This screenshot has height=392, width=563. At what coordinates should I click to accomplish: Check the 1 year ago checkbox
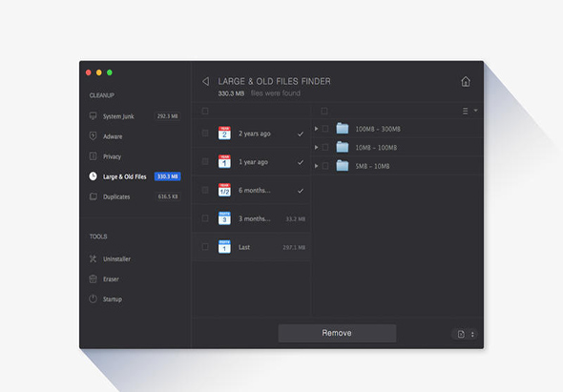coord(205,161)
